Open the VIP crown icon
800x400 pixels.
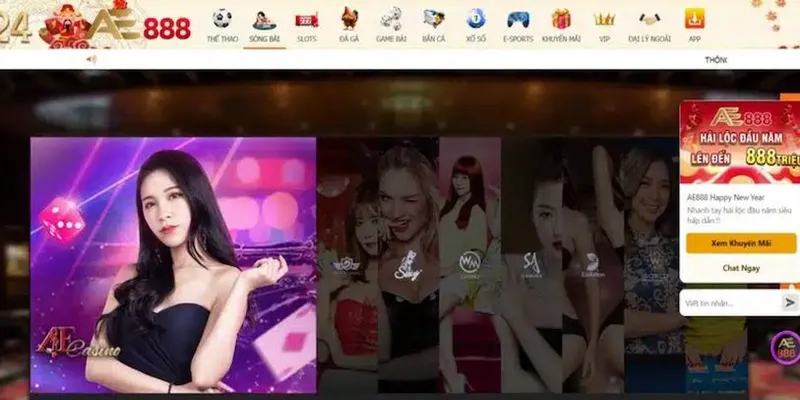click(x=604, y=18)
